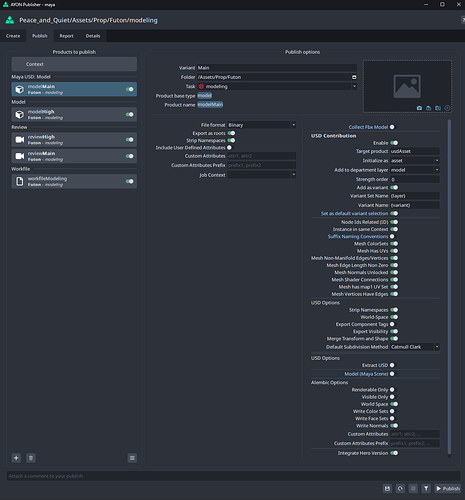Click the Variant Set Name field
The height and width of the screenshot is (500, 465).
(x=415, y=196)
